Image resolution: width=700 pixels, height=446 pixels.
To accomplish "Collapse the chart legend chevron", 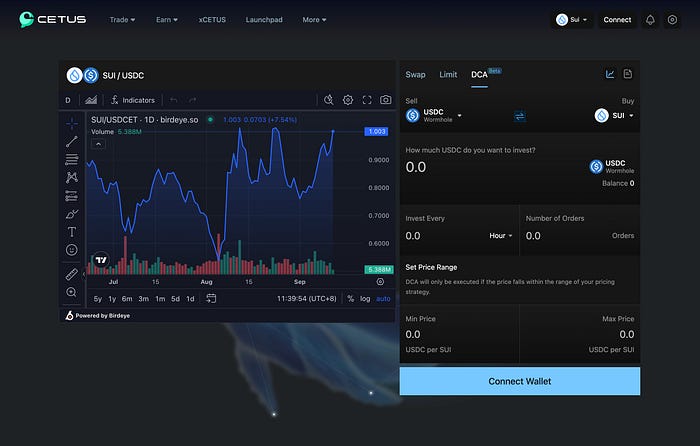I will pyautogui.click(x=98, y=144).
